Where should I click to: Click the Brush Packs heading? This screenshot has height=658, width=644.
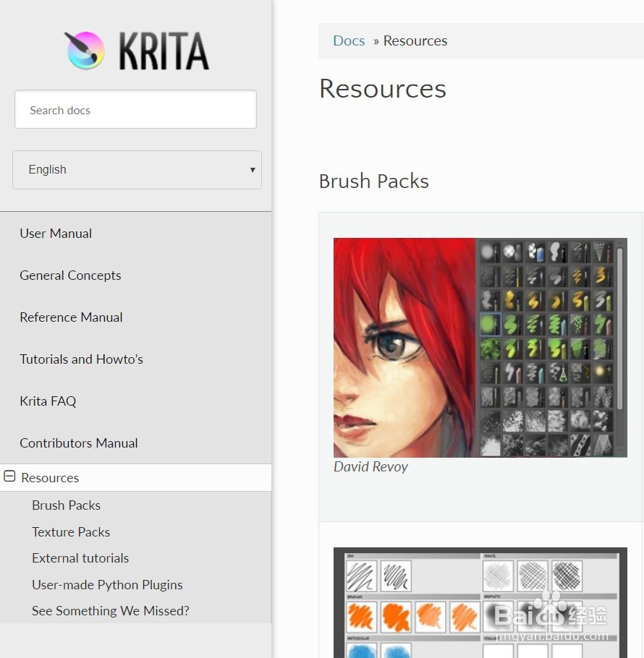click(x=373, y=181)
